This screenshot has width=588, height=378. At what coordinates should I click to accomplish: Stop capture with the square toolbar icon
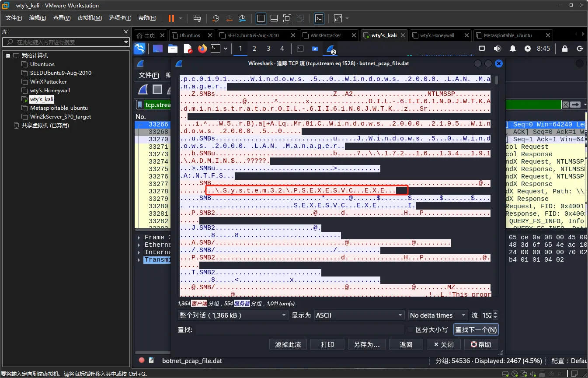[x=157, y=90]
